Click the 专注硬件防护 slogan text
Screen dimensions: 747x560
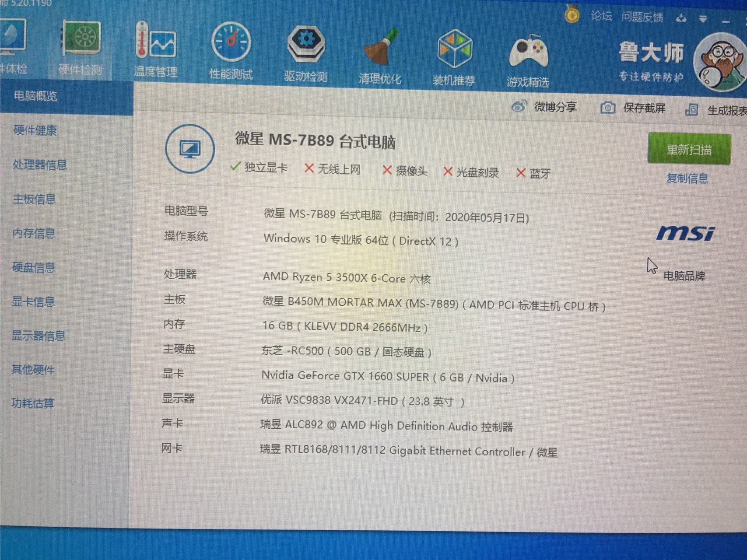click(651, 77)
